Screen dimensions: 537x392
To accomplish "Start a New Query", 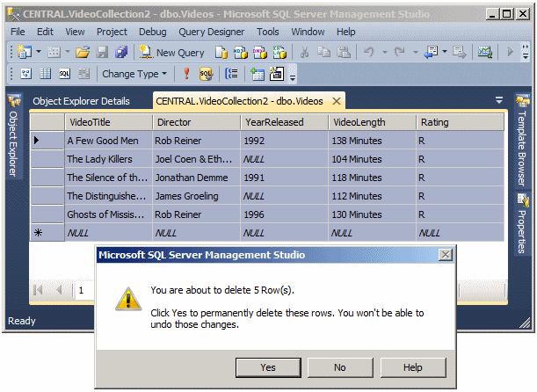I will (172, 53).
